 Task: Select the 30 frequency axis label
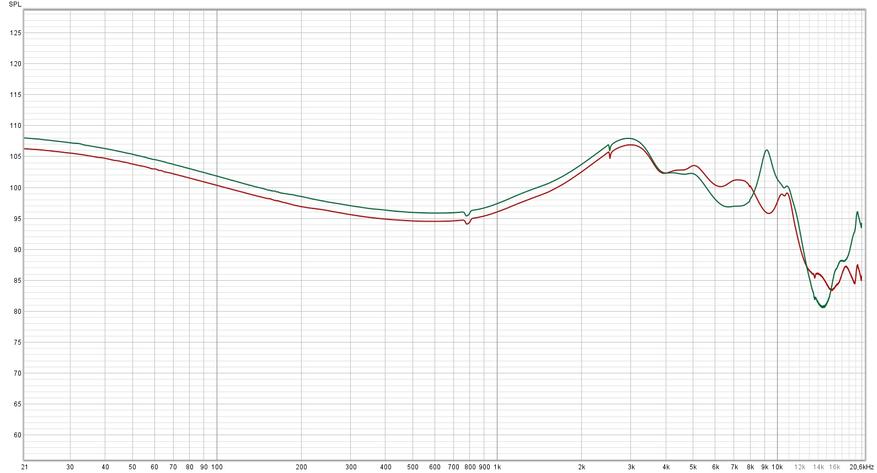[x=70, y=467]
